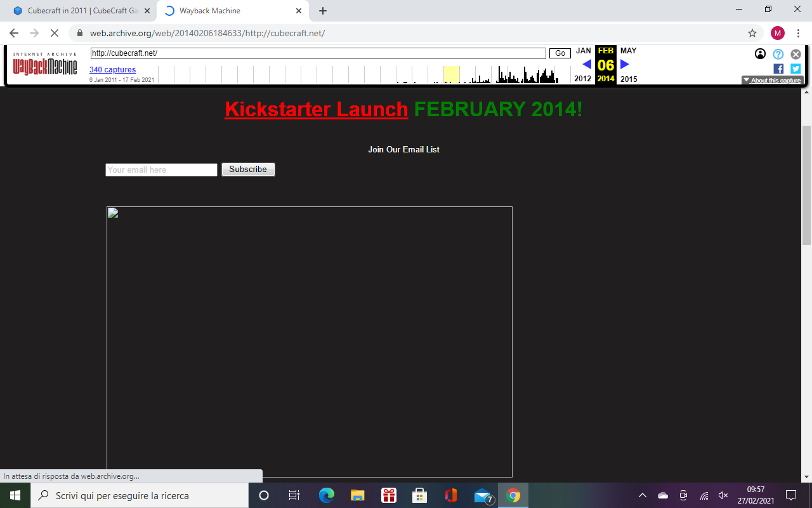Open Wayback Machine help question mark
The width and height of the screenshot is (812, 508).
click(778, 54)
